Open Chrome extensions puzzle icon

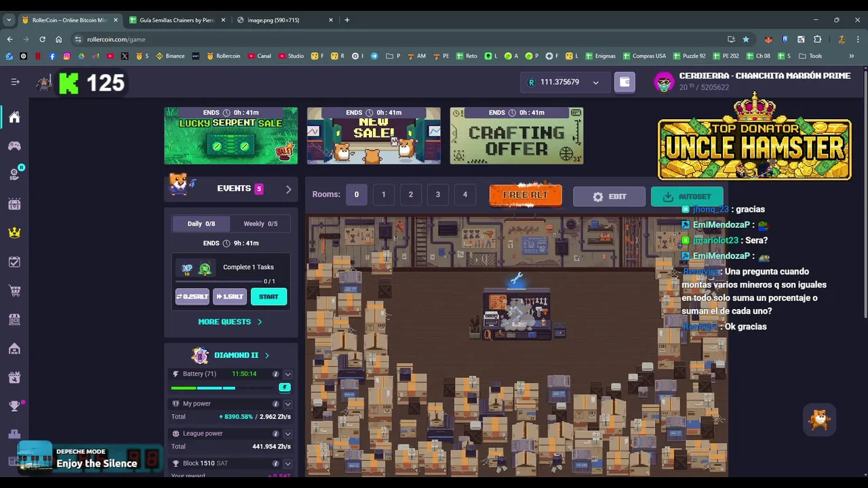817,39
